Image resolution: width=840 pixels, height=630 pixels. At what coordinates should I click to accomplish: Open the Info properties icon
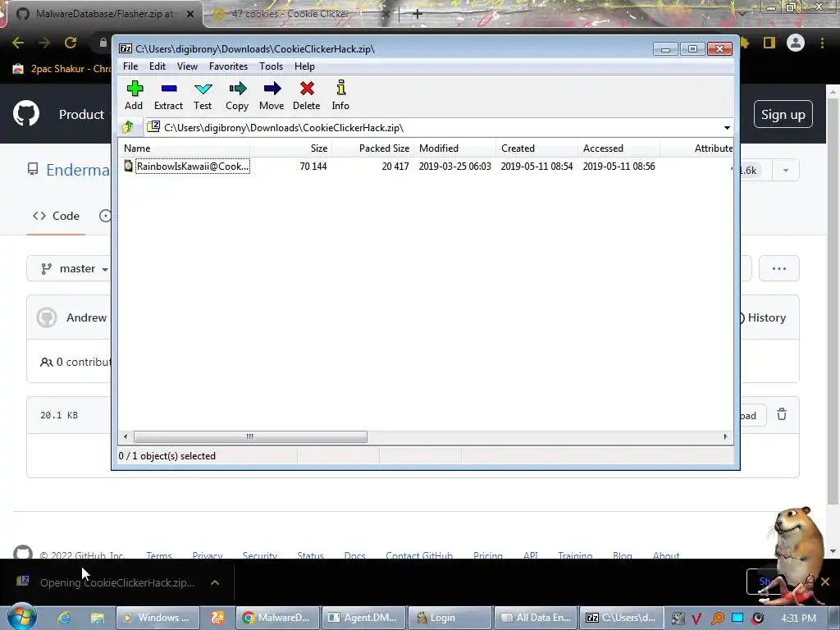340,95
